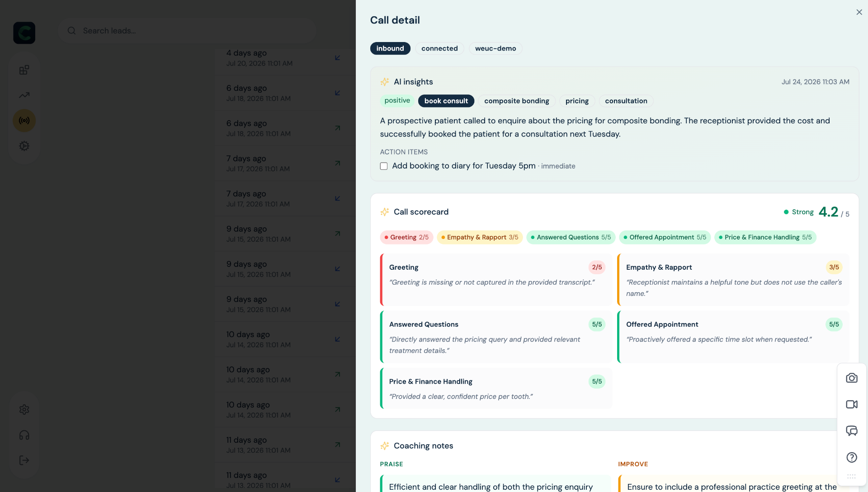Focus the Search leads field
The image size is (868, 492).
(187, 31)
